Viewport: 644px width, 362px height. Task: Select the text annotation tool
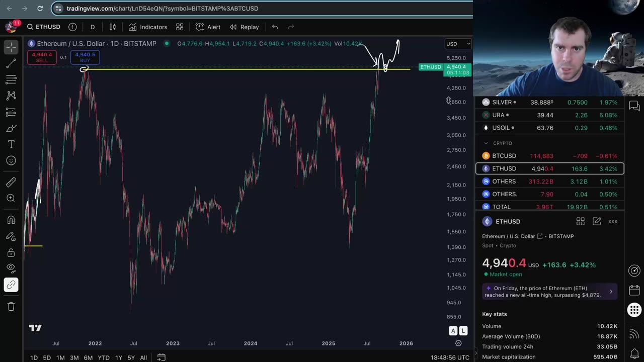tap(11, 144)
